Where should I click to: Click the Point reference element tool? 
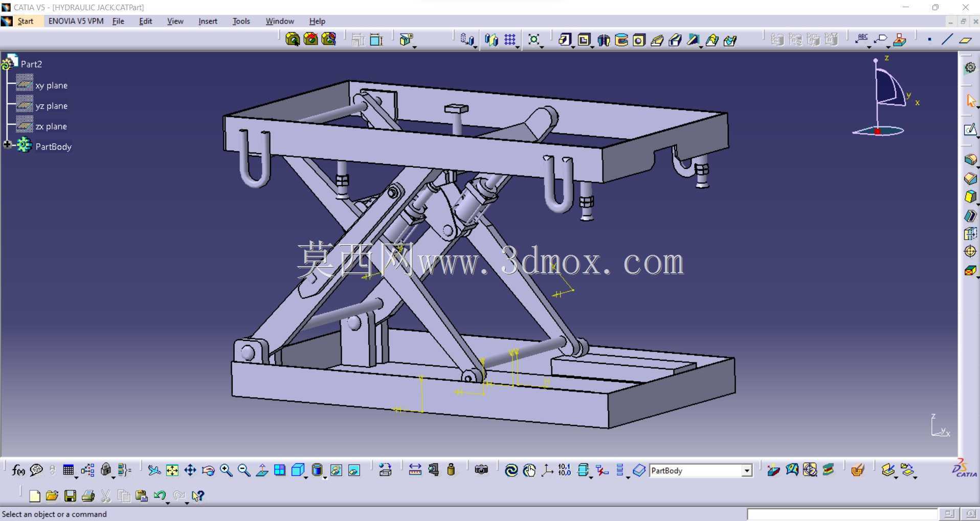click(929, 39)
